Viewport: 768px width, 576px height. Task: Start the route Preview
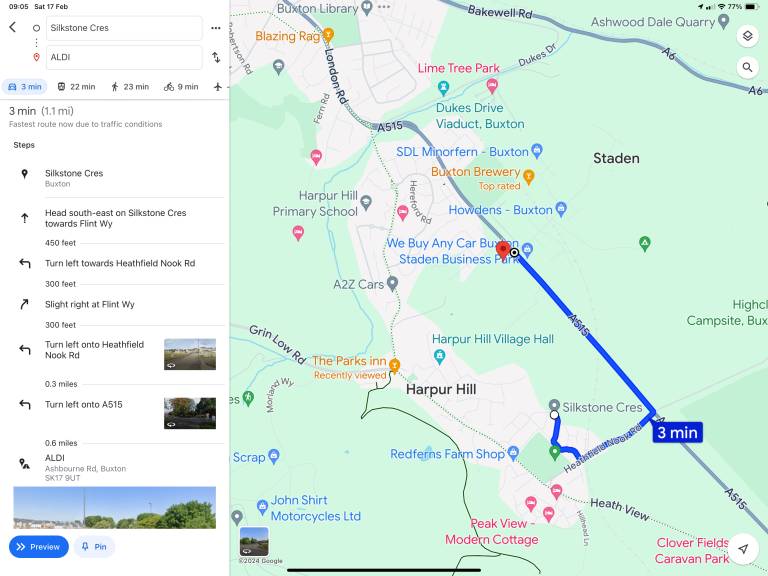39,547
